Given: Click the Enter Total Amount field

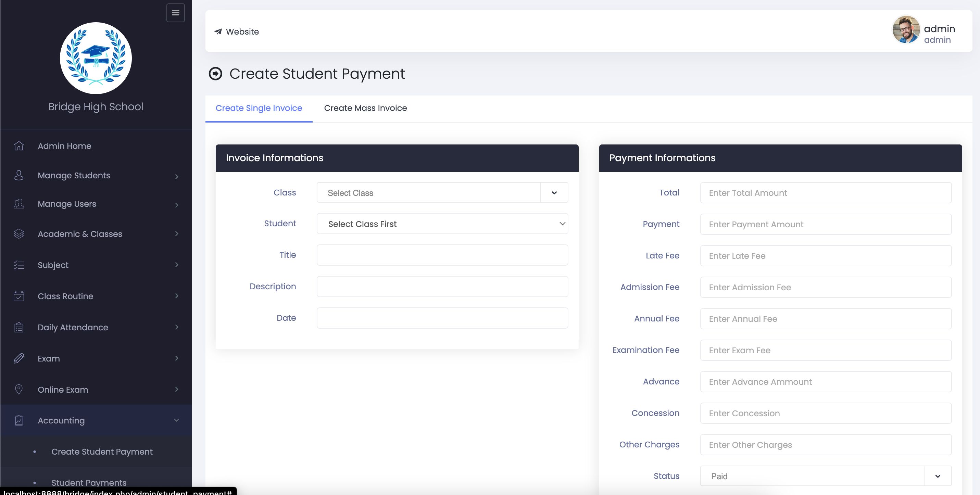Looking at the screenshot, I should coord(826,193).
